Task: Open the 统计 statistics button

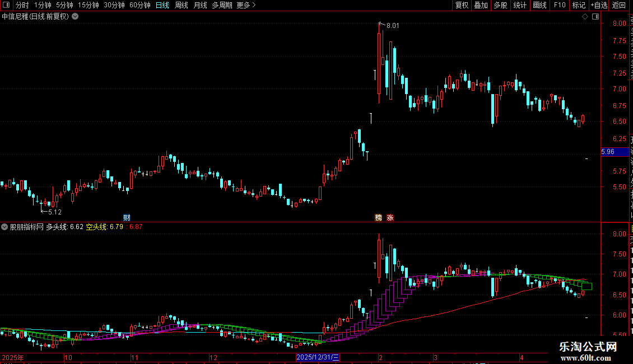Action: click(520, 5)
